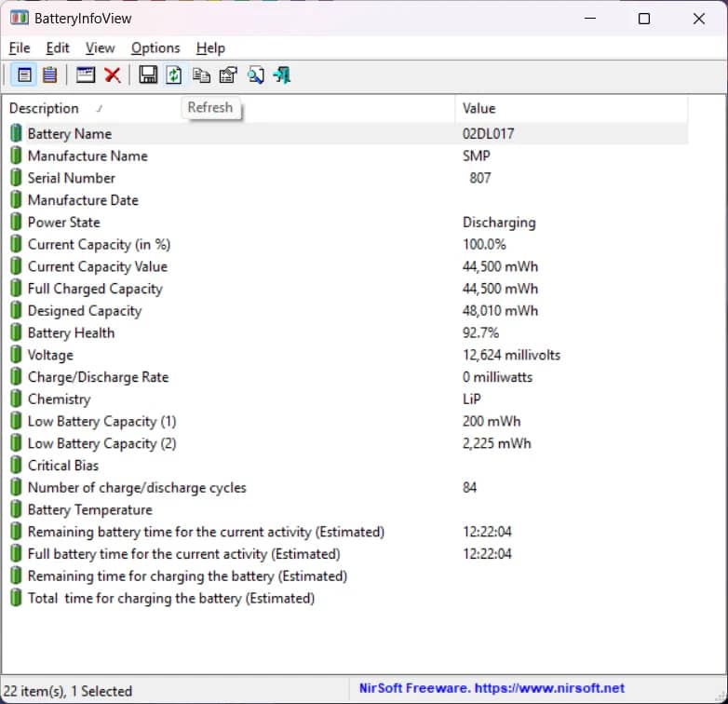Click the 02DL017 battery name value
The width and height of the screenshot is (728, 704).
click(488, 134)
